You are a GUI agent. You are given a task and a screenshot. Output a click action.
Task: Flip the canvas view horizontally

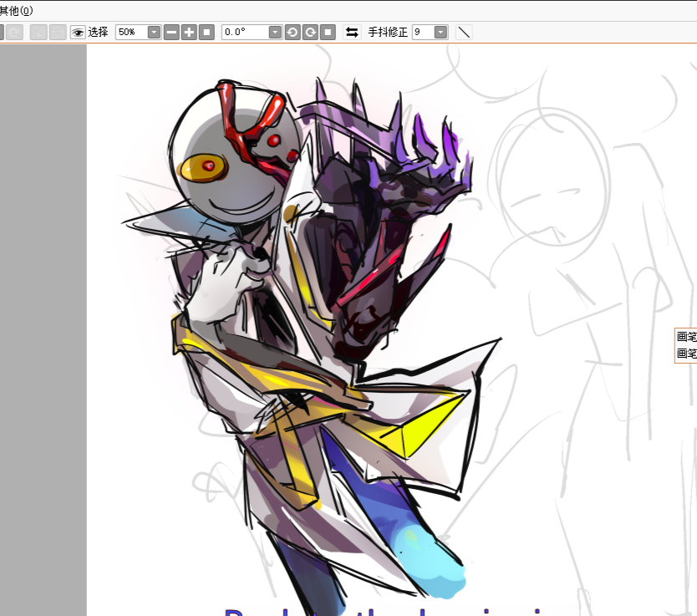click(352, 32)
